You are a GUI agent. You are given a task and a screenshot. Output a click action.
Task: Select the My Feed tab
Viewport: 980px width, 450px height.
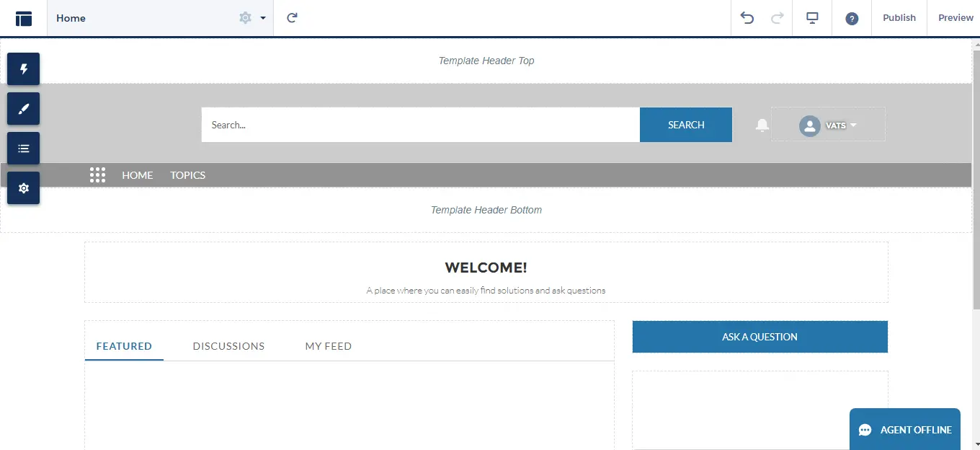point(328,346)
